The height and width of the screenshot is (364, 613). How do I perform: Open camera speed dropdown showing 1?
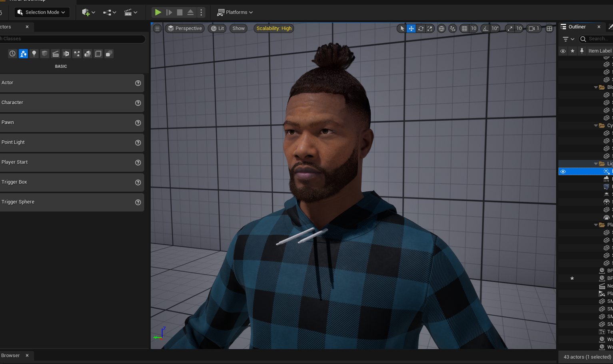pos(534,28)
